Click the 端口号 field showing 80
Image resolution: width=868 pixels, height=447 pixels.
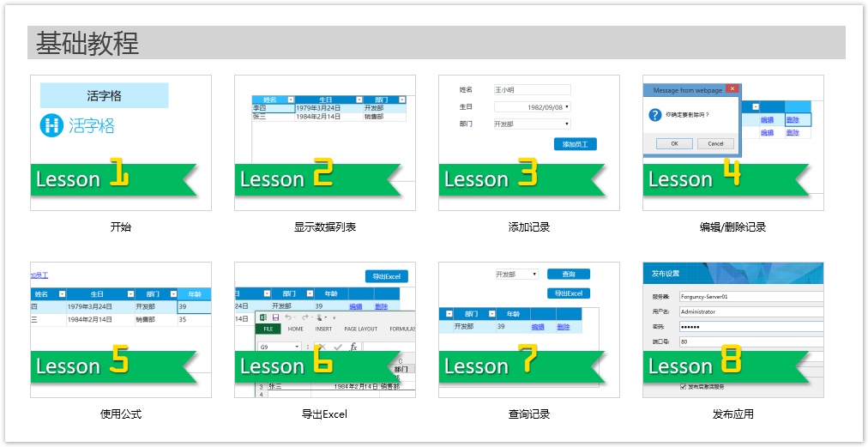[x=750, y=341]
